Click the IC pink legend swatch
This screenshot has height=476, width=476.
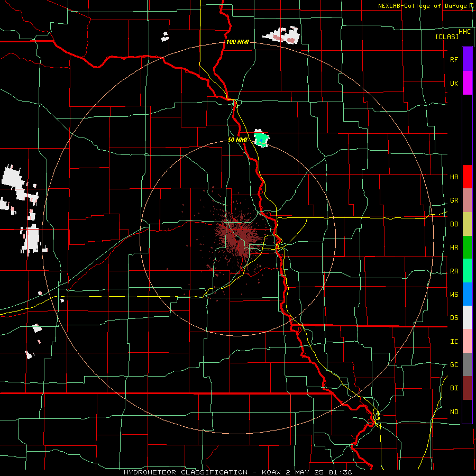(x=467, y=341)
